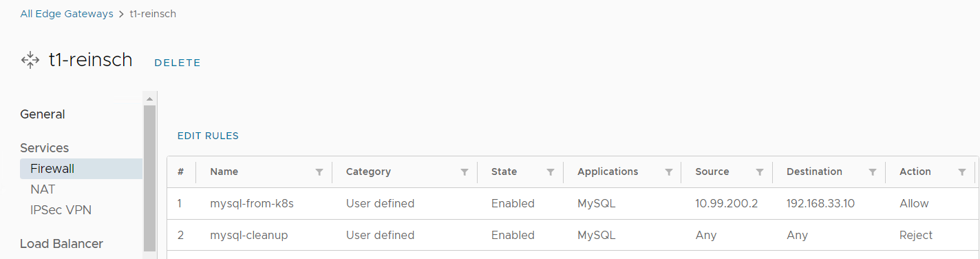Image resolution: width=980 pixels, height=259 pixels.
Task: Click the DELETE gateway button
Action: click(178, 63)
